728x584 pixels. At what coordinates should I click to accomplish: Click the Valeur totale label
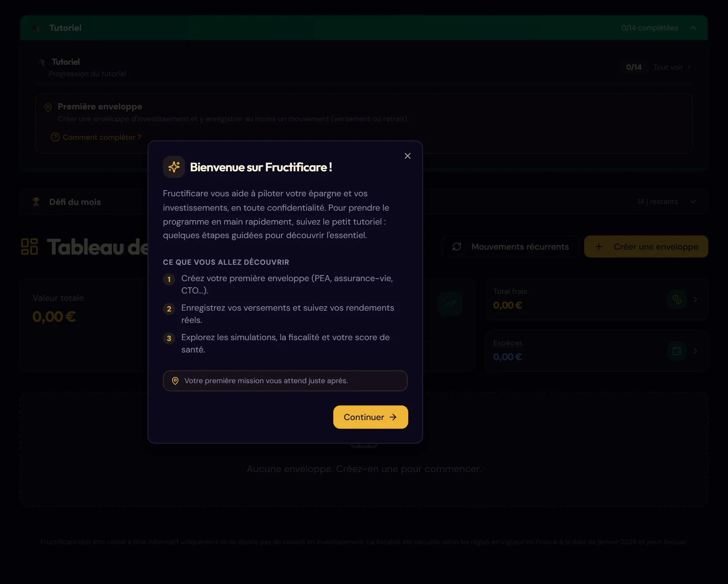(x=58, y=298)
